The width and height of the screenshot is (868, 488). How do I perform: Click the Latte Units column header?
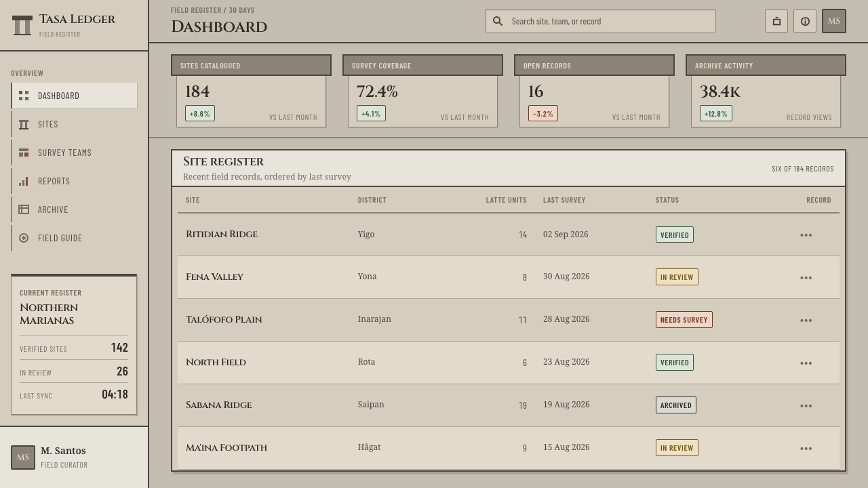pos(507,200)
